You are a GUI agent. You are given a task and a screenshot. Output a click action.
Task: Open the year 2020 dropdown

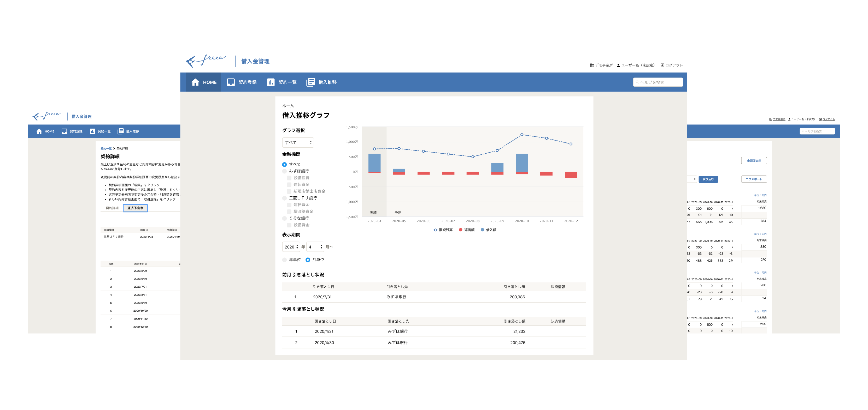pyautogui.click(x=291, y=247)
